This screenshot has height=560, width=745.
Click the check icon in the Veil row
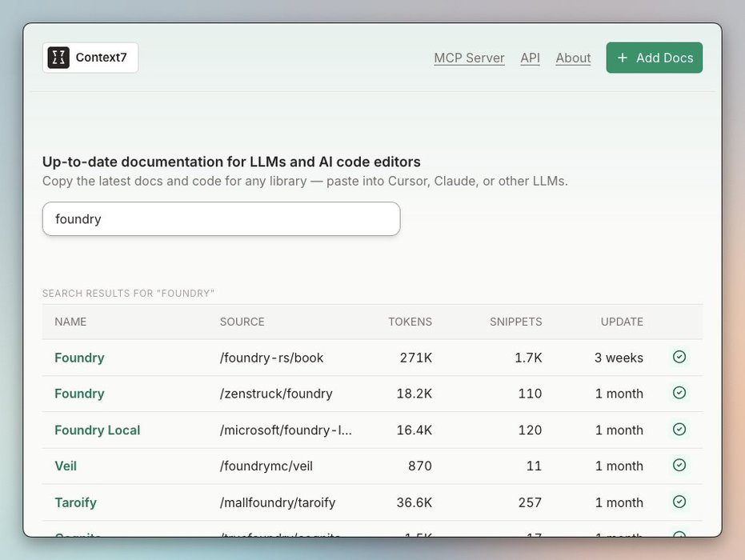(x=679, y=465)
